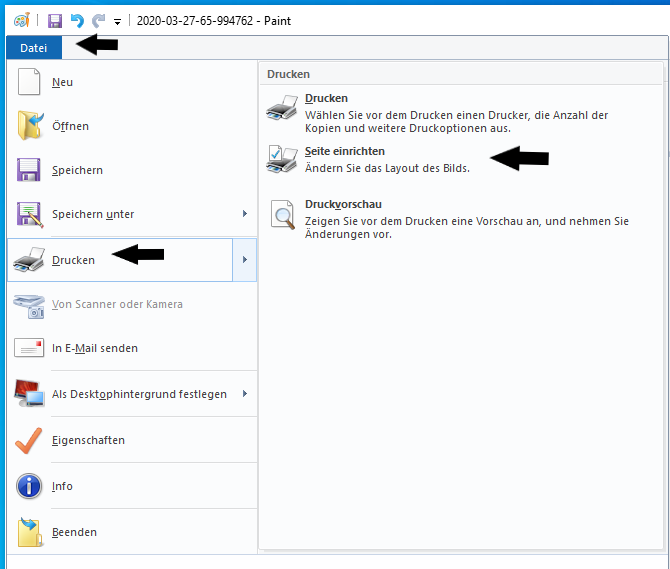Expand the Speichern unter submenu arrow
This screenshot has width=670, height=569.
(245, 214)
